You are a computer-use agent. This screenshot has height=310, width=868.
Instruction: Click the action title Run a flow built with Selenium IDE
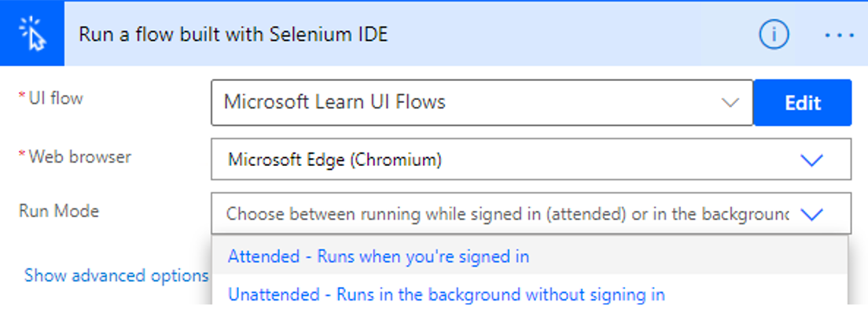click(233, 35)
